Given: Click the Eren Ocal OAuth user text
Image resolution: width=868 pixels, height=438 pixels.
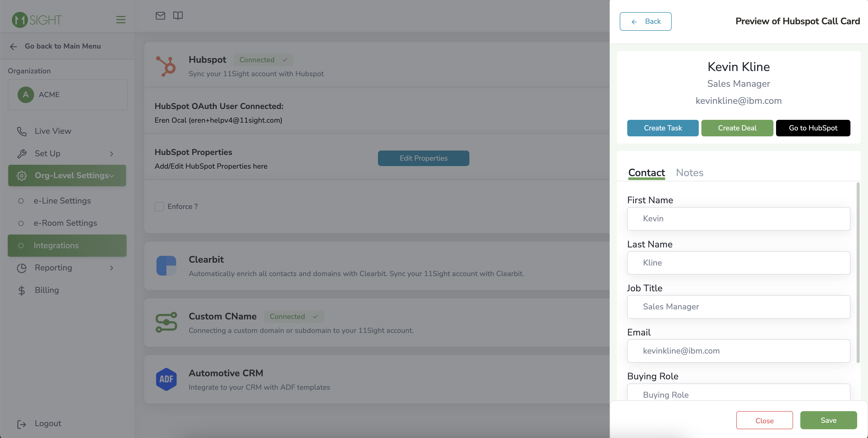Looking at the screenshot, I should tap(218, 120).
